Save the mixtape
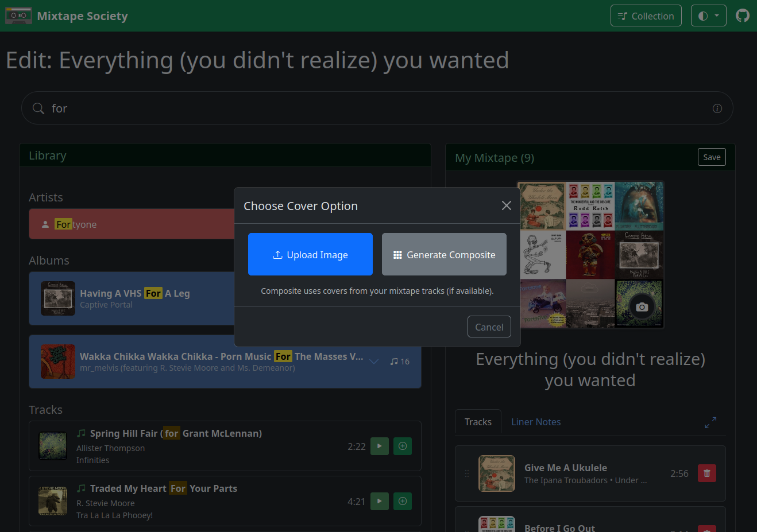 point(711,157)
